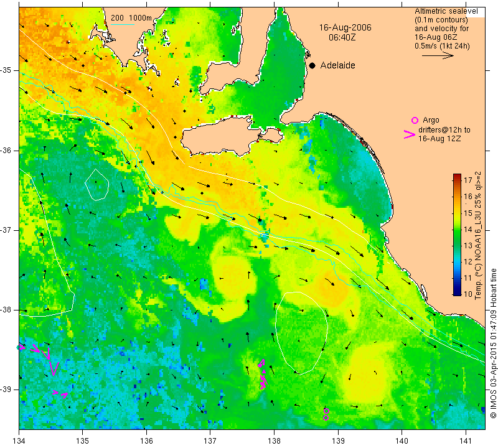The width and height of the screenshot is (498, 448).
Task: Click the '16-Aug 06Z' legend text
Action: (x=436, y=37)
